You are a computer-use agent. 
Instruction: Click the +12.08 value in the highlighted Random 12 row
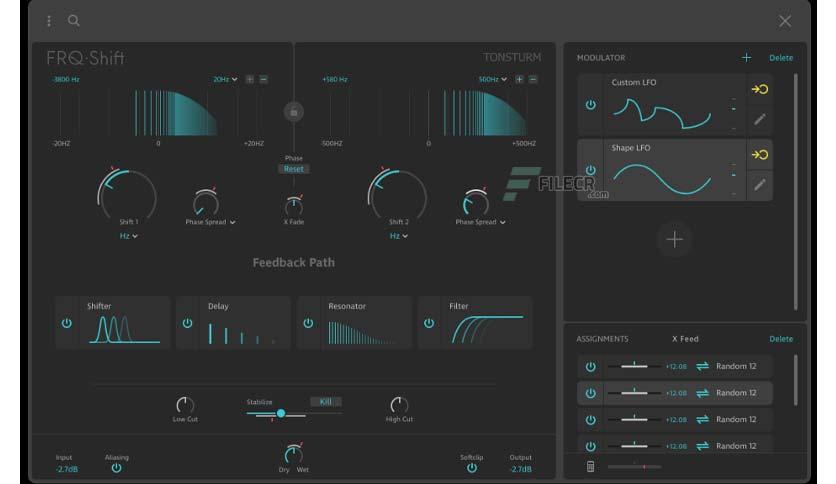676,393
